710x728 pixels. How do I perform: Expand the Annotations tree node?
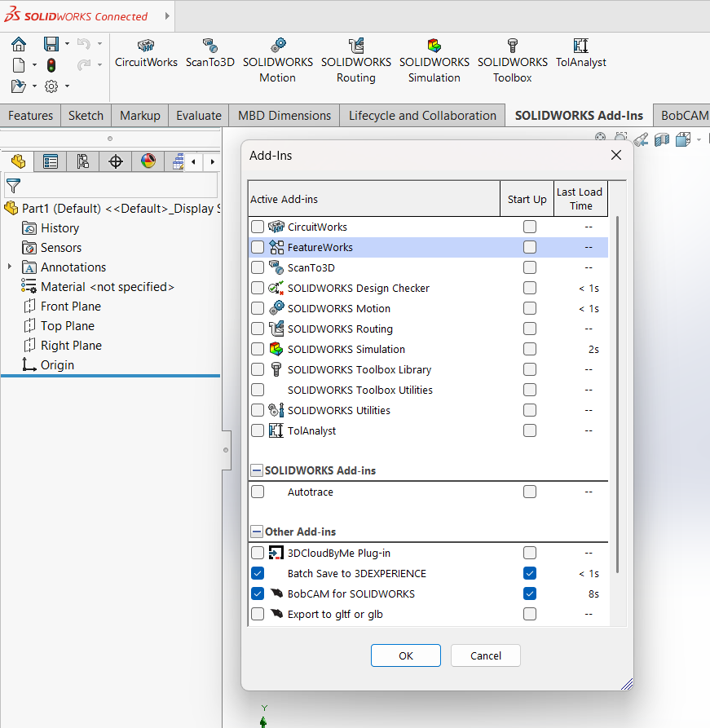[9, 267]
